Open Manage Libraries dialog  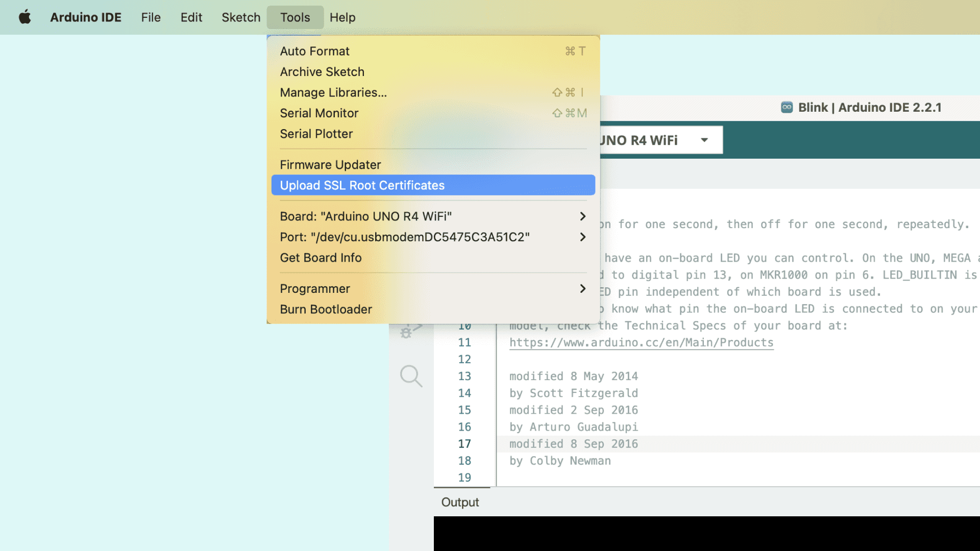click(333, 92)
